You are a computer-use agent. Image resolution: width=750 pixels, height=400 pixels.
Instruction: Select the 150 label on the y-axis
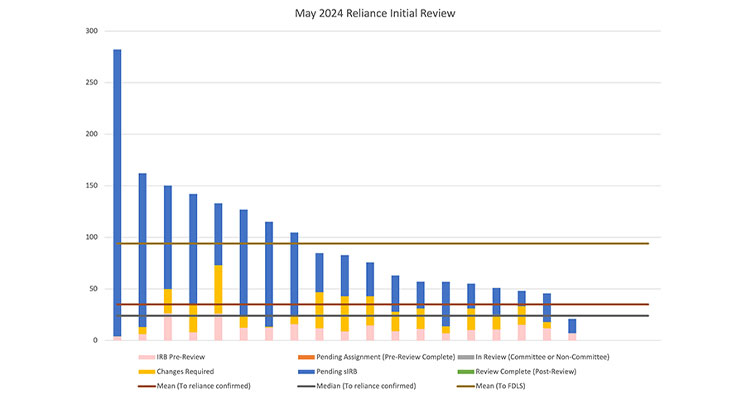tap(91, 186)
